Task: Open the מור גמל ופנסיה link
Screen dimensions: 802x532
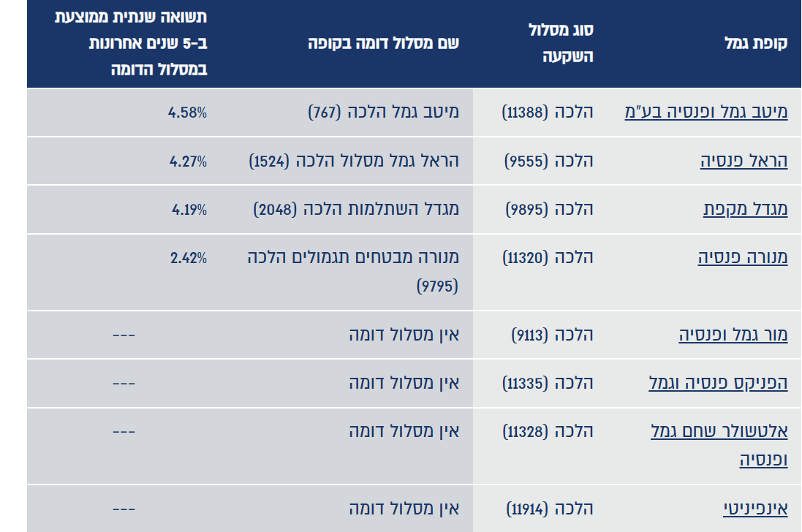Action: [733, 335]
